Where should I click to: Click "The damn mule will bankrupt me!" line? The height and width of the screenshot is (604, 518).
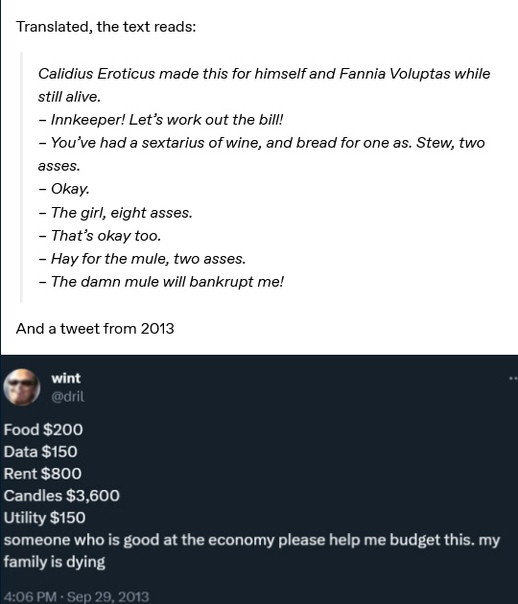click(161, 282)
